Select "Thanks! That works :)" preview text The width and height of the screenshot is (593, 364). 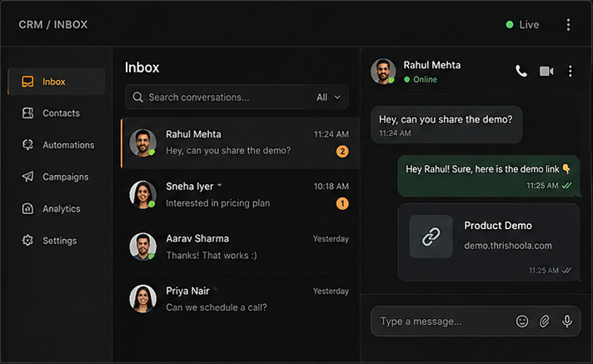(212, 256)
